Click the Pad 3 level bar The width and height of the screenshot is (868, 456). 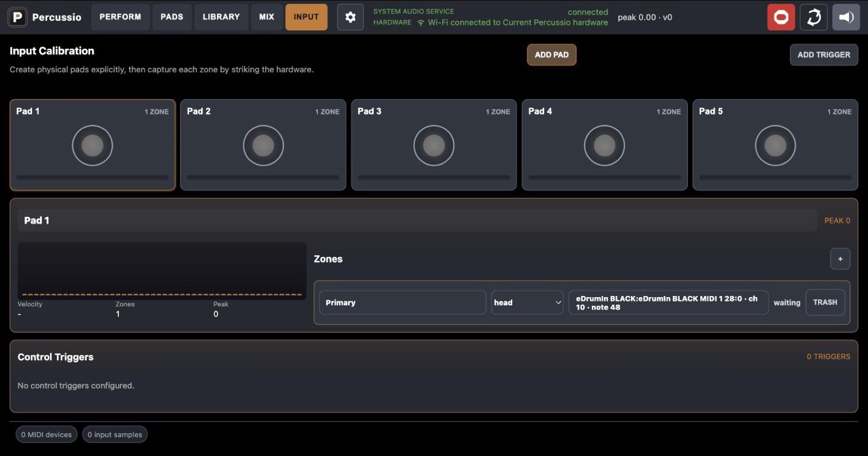[434, 177]
